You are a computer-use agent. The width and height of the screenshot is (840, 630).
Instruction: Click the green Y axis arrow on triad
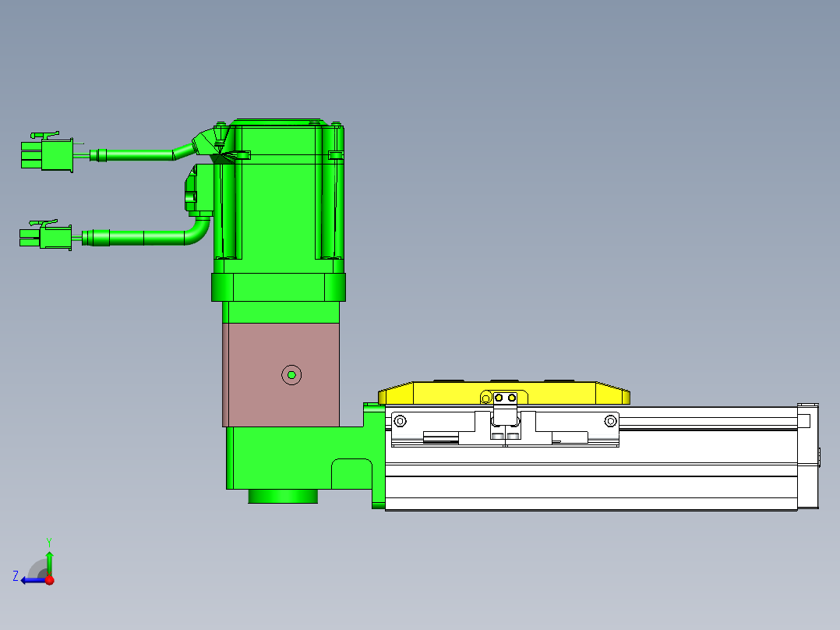point(49,561)
